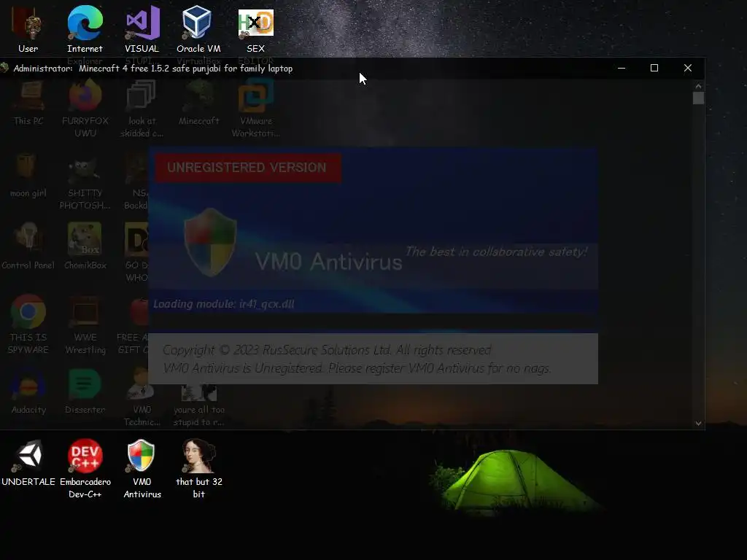Close the Administrator Minecraft console window
Image resolution: width=747 pixels, height=560 pixels.
tap(687, 68)
